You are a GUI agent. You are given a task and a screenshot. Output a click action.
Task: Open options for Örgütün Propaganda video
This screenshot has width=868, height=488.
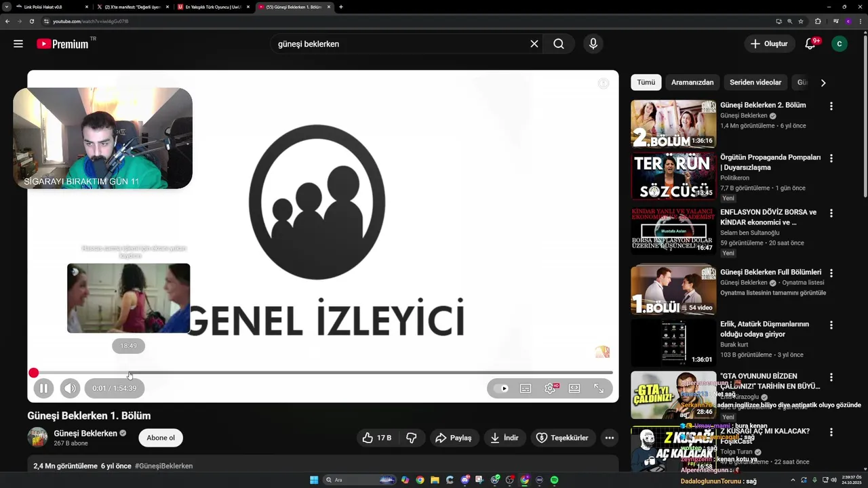click(x=831, y=158)
